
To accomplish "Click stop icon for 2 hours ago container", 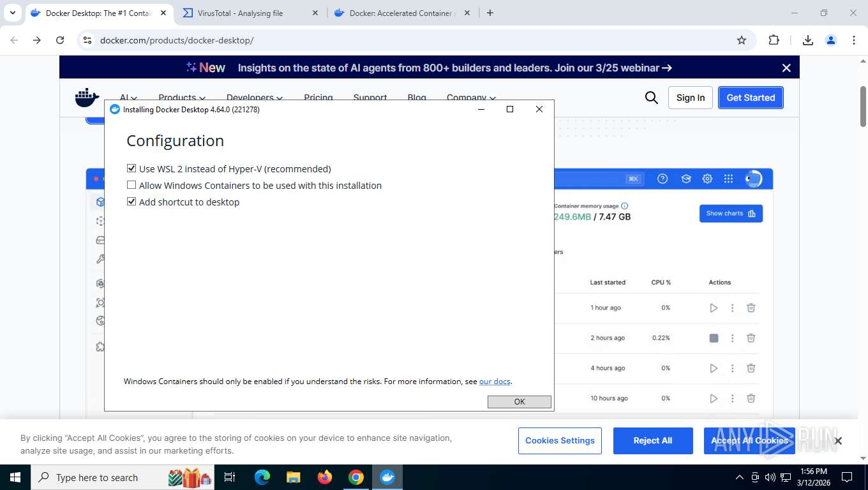I will point(714,338).
